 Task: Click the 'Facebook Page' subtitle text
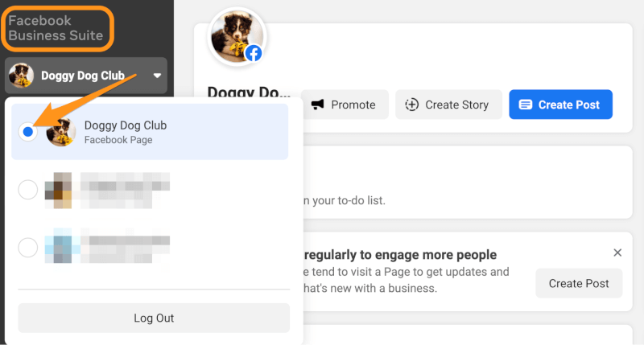118,140
